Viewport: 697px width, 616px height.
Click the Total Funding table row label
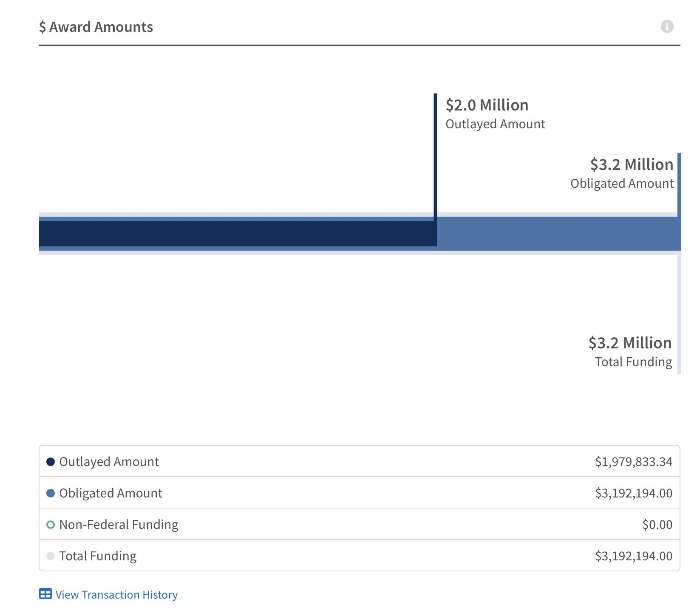(98, 556)
